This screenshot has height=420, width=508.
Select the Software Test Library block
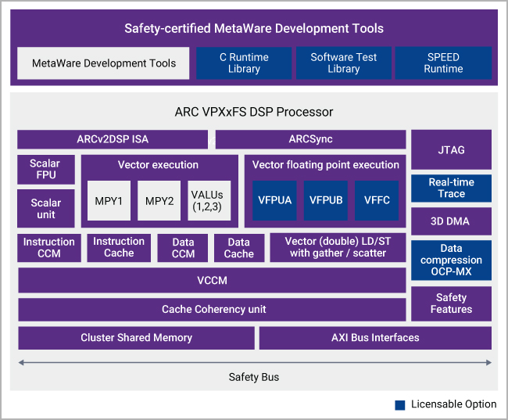point(344,63)
